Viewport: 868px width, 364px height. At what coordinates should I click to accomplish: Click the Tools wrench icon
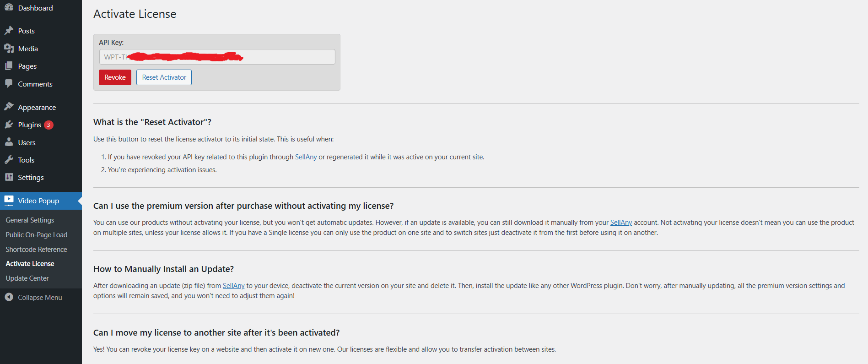coord(9,160)
